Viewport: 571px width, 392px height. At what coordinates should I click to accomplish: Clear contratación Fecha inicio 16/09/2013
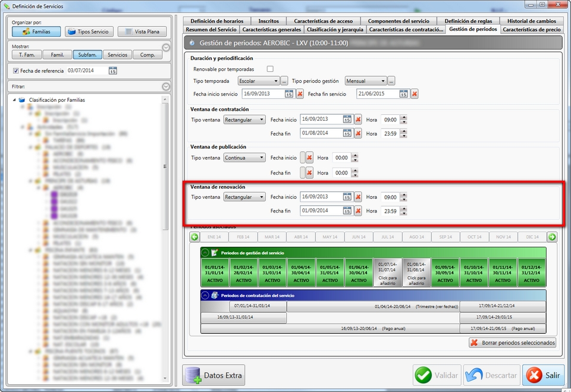point(358,120)
